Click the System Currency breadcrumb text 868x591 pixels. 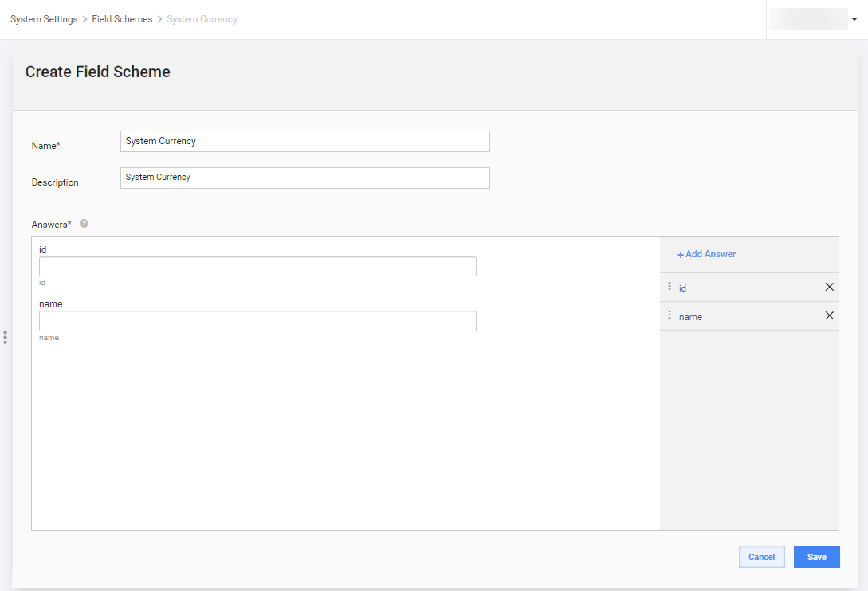point(202,19)
